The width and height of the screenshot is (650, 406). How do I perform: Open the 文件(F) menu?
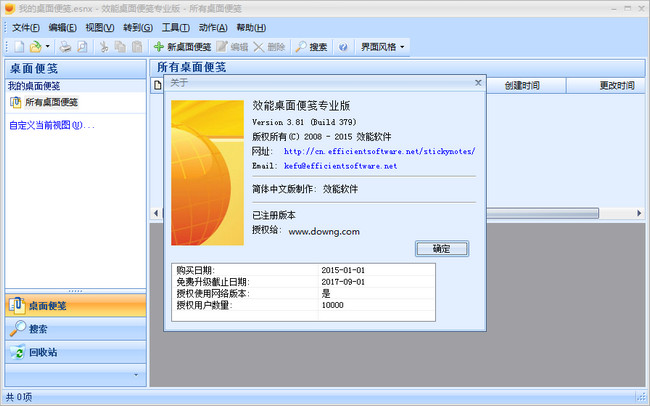click(25, 27)
